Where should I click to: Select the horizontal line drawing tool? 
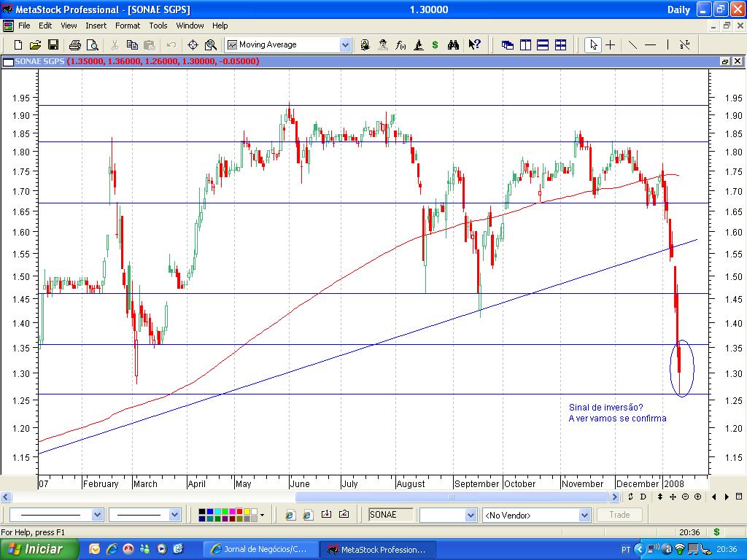click(x=650, y=44)
